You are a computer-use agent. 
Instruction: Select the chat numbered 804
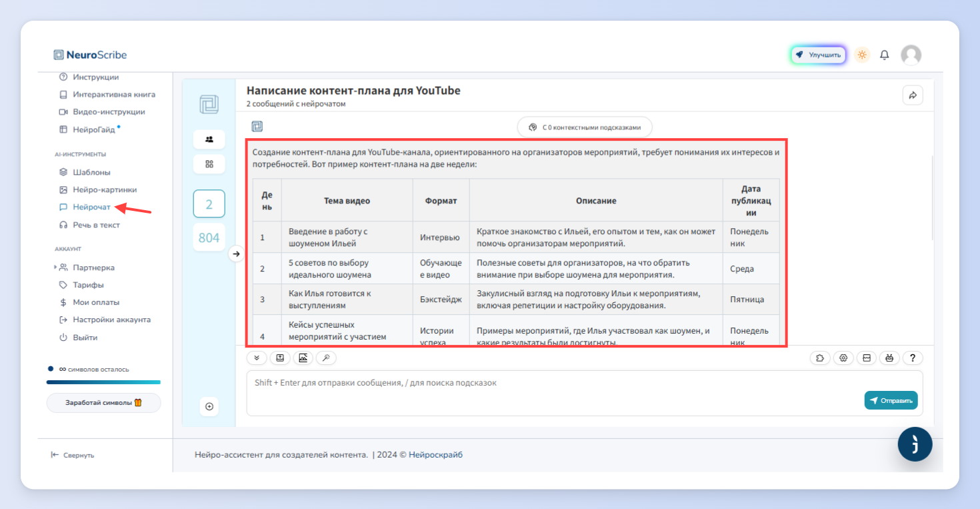(x=209, y=237)
